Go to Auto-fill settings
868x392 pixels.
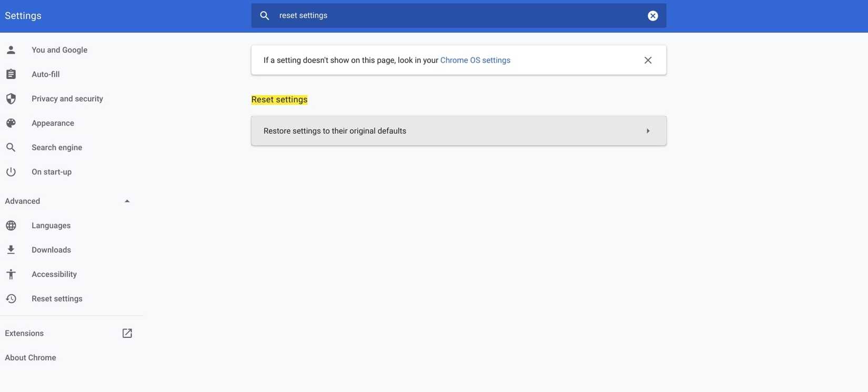point(45,74)
